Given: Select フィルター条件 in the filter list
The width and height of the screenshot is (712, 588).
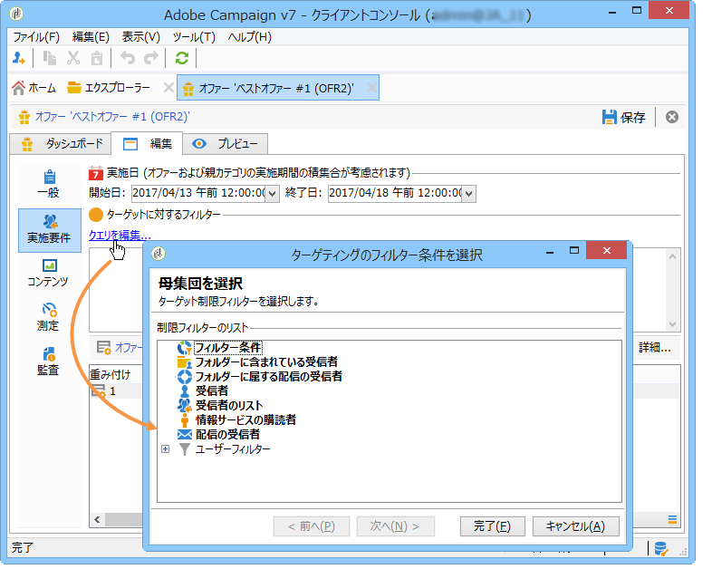Looking at the screenshot, I should pos(227,348).
